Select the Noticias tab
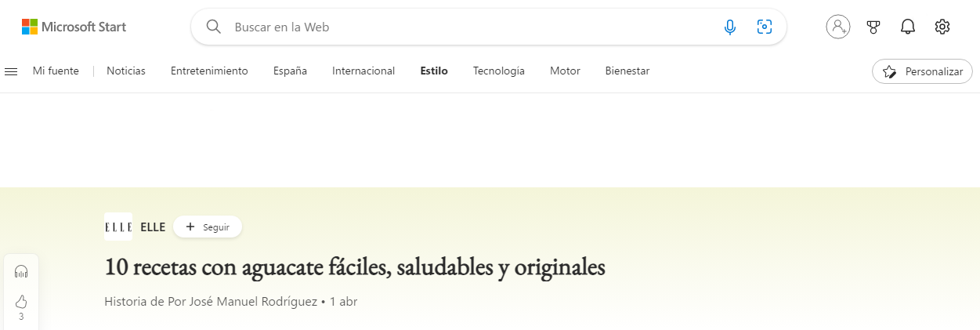The height and width of the screenshot is (330, 980). coord(126,71)
